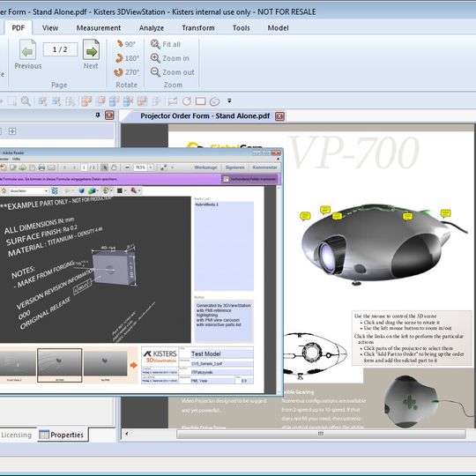The image size is (476, 476).
Task: Open the View ribbon tab
Action: click(x=50, y=28)
